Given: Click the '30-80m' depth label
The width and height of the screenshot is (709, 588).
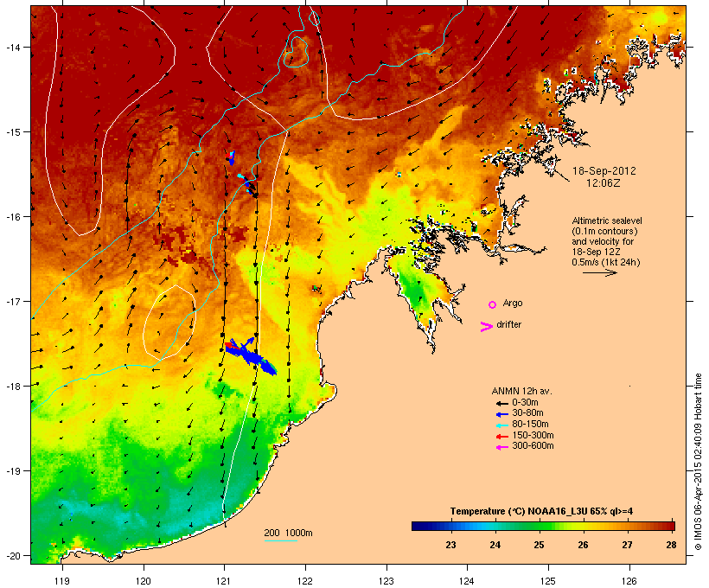Looking at the screenshot, I should tap(527, 413).
